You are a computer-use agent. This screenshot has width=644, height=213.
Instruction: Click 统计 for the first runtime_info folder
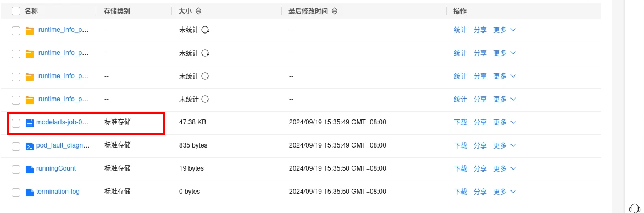[460, 30]
